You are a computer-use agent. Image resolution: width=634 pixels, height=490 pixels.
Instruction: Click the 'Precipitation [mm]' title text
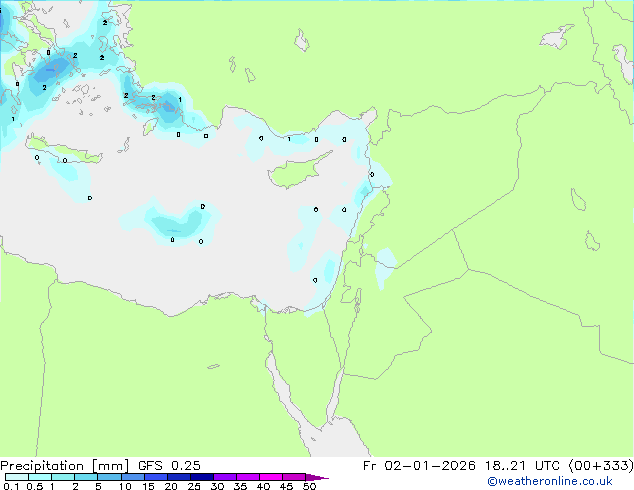coord(64,466)
